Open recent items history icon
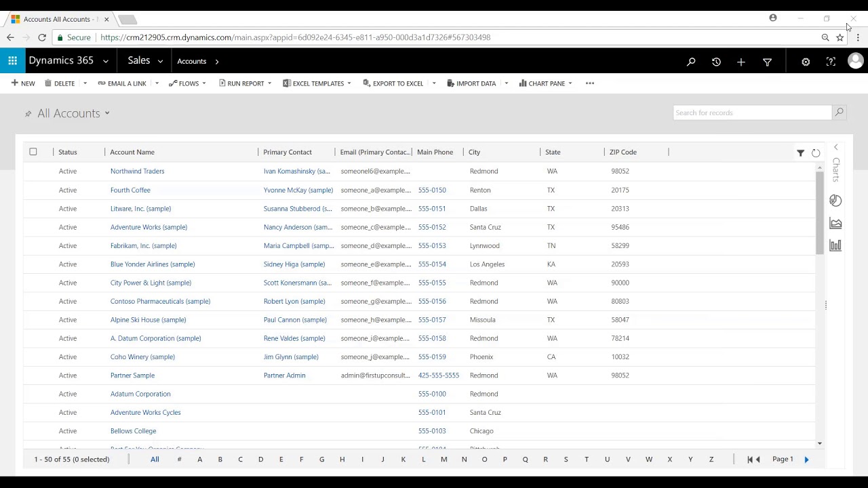This screenshot has height=488, width=868. pyautogui.click(x=716, y=62)
